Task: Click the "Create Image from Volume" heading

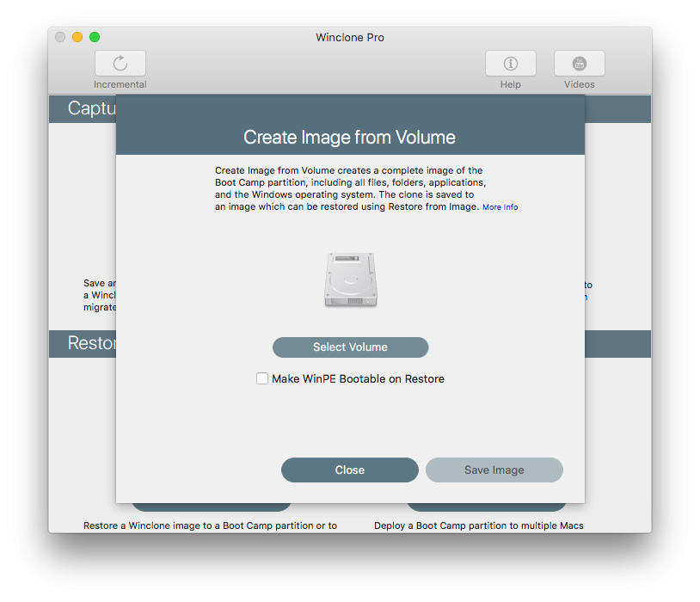Action: click(349, 137)
